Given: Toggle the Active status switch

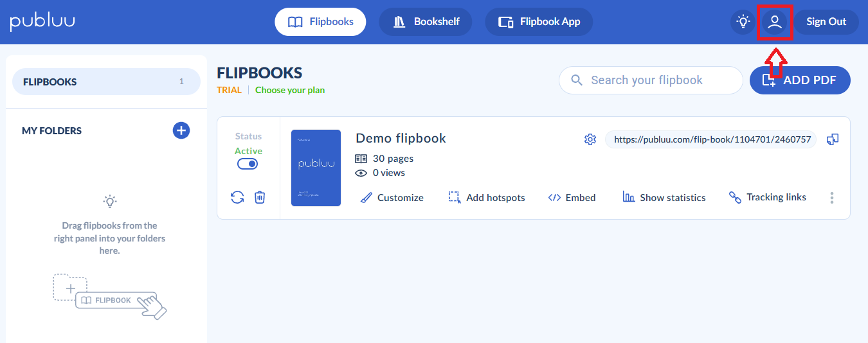Looking at the screenshot, I should pos(248,164).
